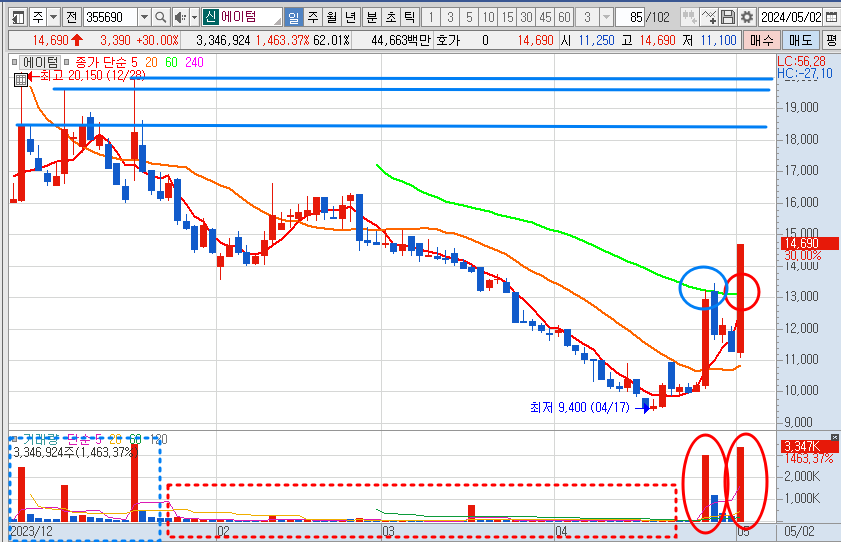
Task: Click trading value 44,663백만
Action: (x=401, y=40)
